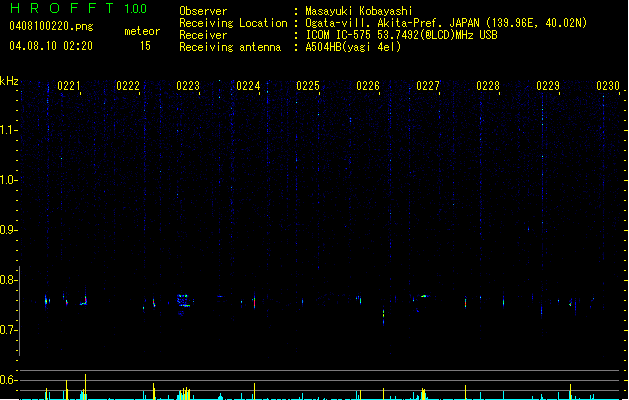
Task: Click the Ogata-vill. Akita-Pref. JAPAN location text
Action: [x=446, y=23]
